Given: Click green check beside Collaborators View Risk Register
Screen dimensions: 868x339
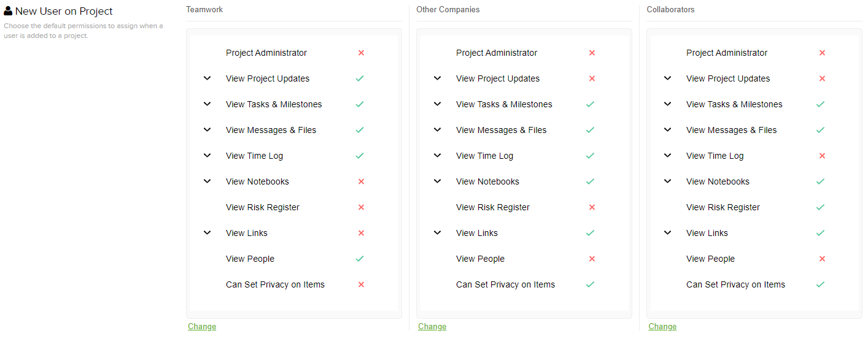Looking at the screenshot, I should [x=820, y=207].
